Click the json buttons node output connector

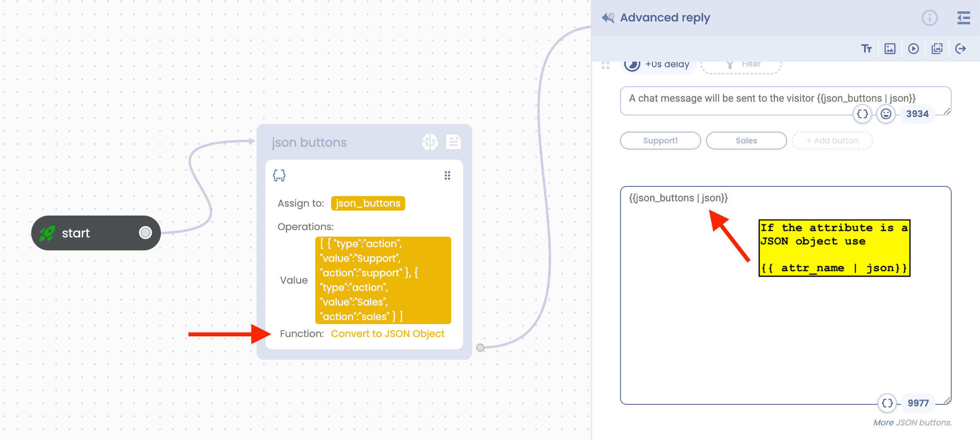480,348
